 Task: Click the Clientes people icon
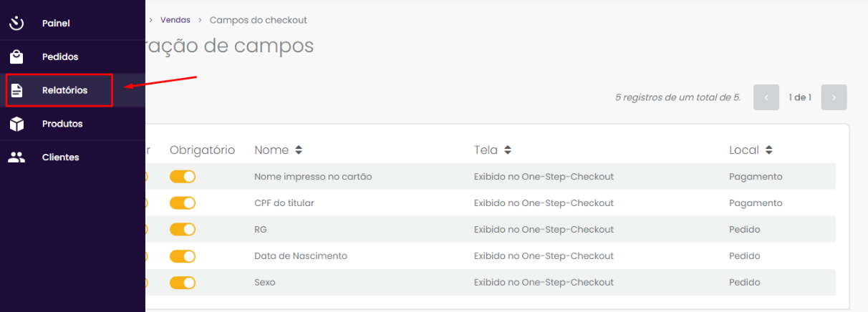tap(16, 157)
